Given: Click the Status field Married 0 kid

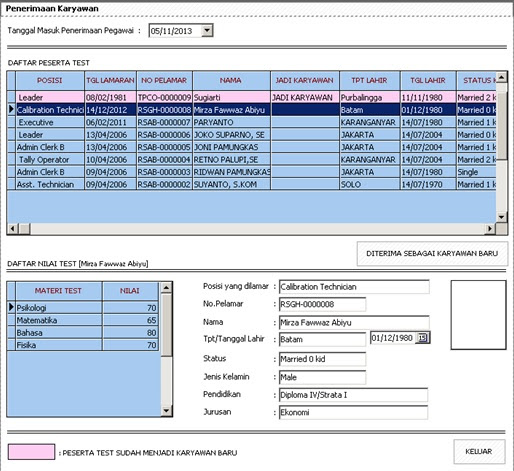Looking at the screenshot, I should (322, 359).
